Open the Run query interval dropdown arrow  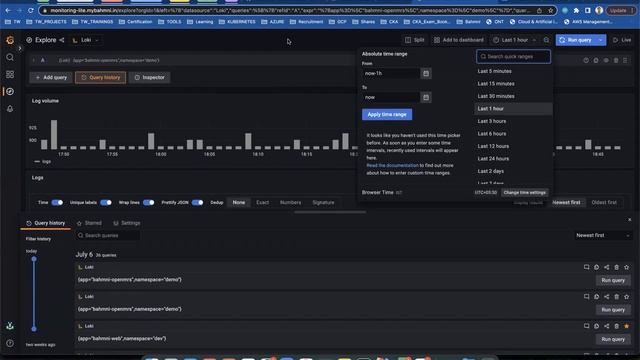[x=601, y=40]
